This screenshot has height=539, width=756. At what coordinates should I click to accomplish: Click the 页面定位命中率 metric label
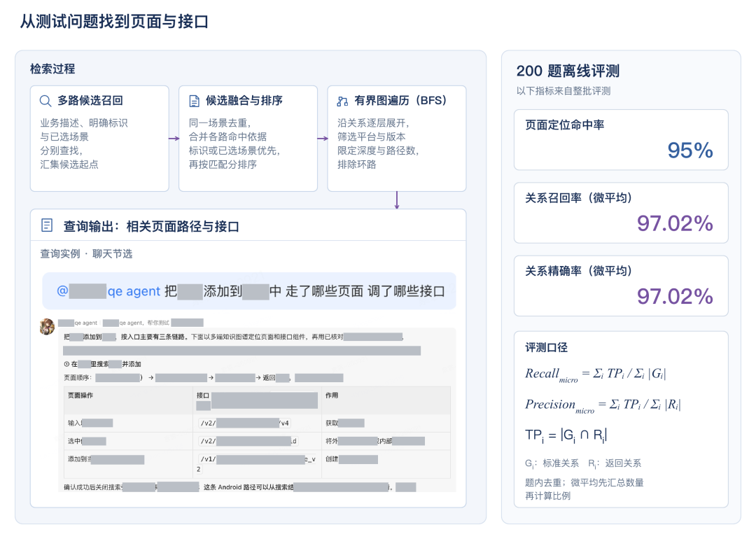tap(565, 125)
